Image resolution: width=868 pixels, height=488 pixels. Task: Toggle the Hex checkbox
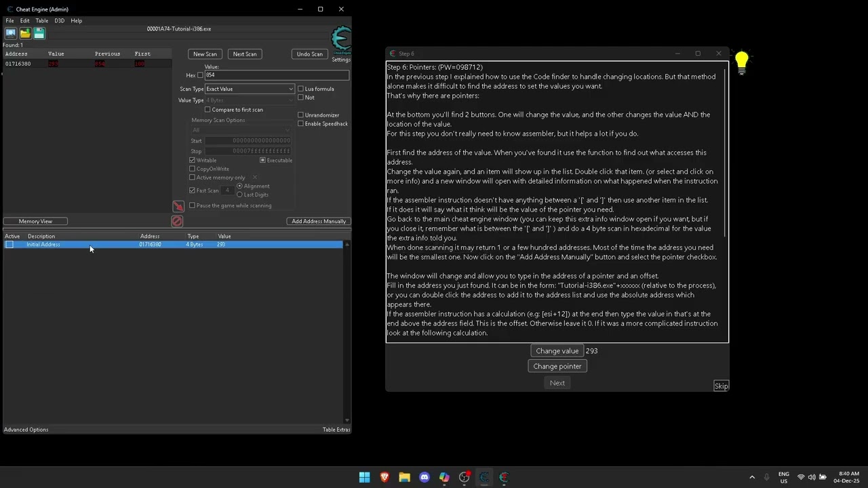coord(200,75)
